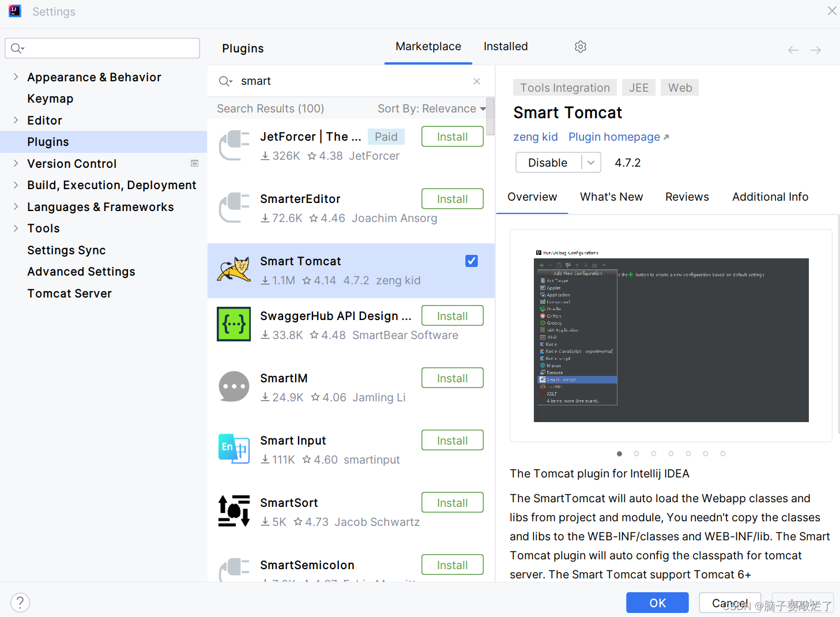Install SmartIM plugin
This screenshot has width=840, height=617.
pos(453,378)
